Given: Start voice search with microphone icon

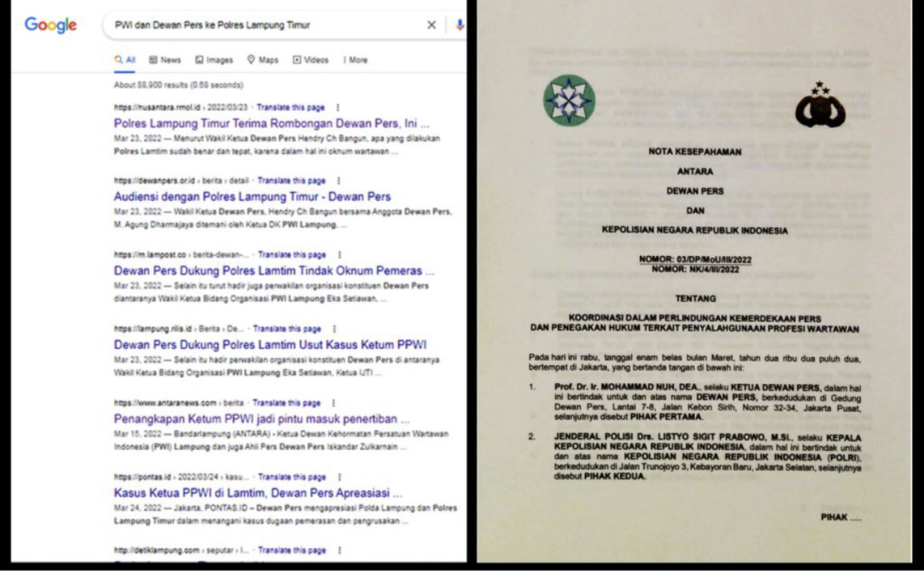Looking at the screenshot, I should point(460,25).
